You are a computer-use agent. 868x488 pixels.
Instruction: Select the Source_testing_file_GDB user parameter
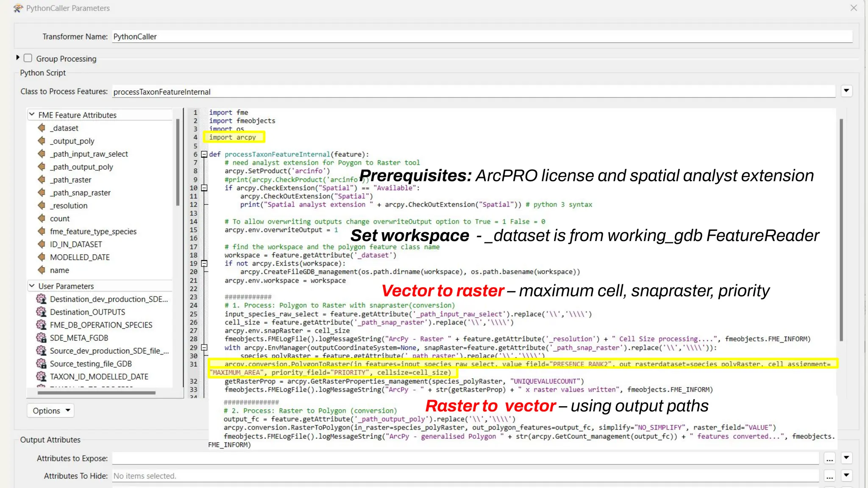[x=100, y=363]
